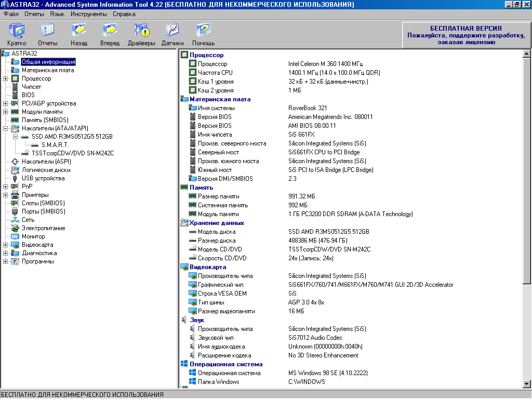Go back using the Назад arrow icon
Viewport: 532px width, 399px height.
[x=79, y=34]
